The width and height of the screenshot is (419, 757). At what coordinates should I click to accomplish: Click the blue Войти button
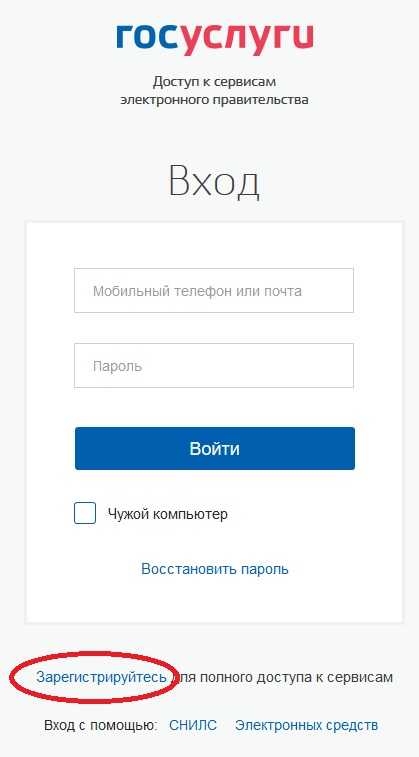(x=215, y=449)
